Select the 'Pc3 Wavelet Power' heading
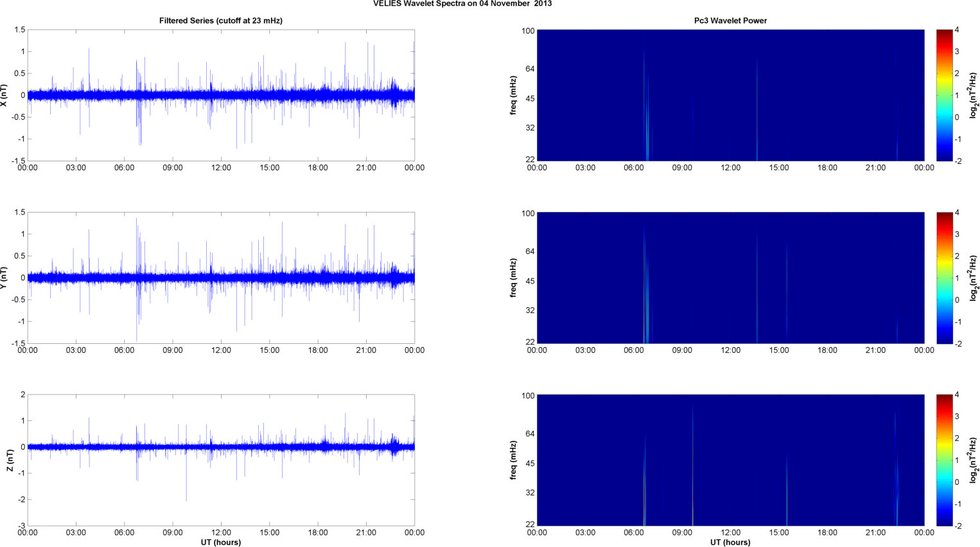Screen dimensions: 980x547 coord(730,21)
